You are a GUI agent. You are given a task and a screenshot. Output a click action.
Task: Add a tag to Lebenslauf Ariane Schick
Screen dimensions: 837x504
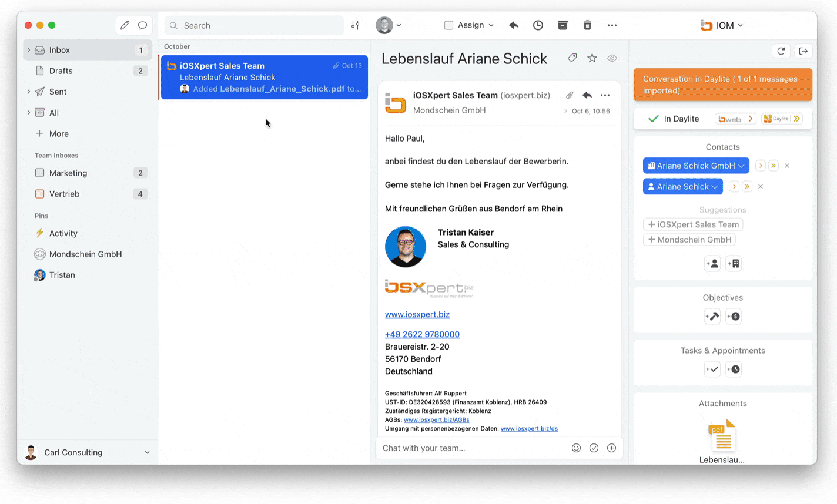click(x=572, y=58)
